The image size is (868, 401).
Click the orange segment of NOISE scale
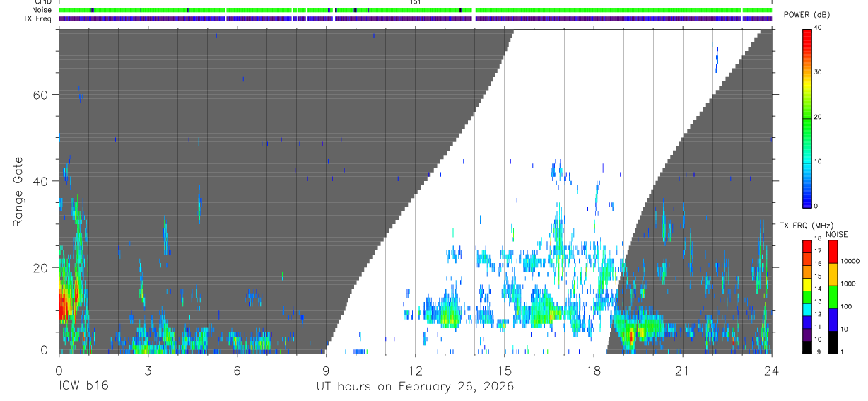point(833,274)
